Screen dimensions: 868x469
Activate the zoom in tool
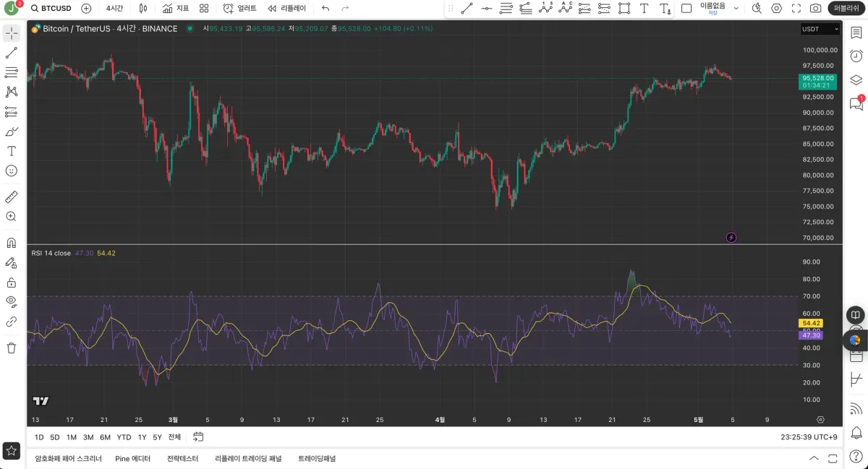pos(12,216)
